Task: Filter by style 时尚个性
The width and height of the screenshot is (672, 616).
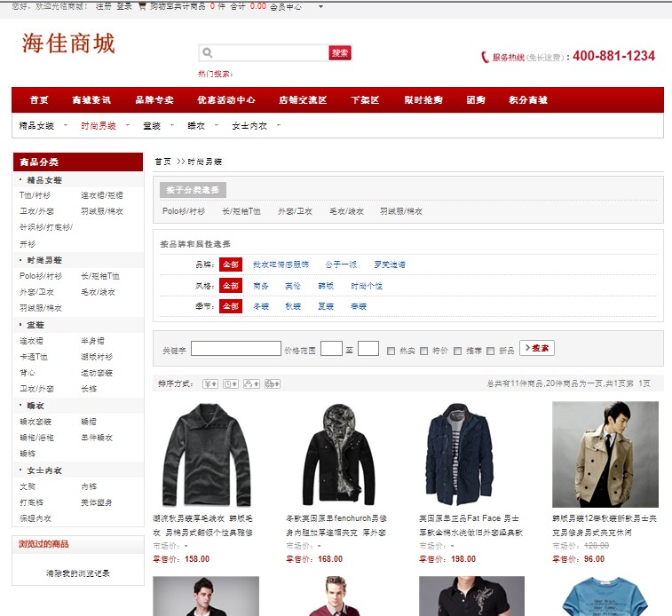Action: [367, 286]
